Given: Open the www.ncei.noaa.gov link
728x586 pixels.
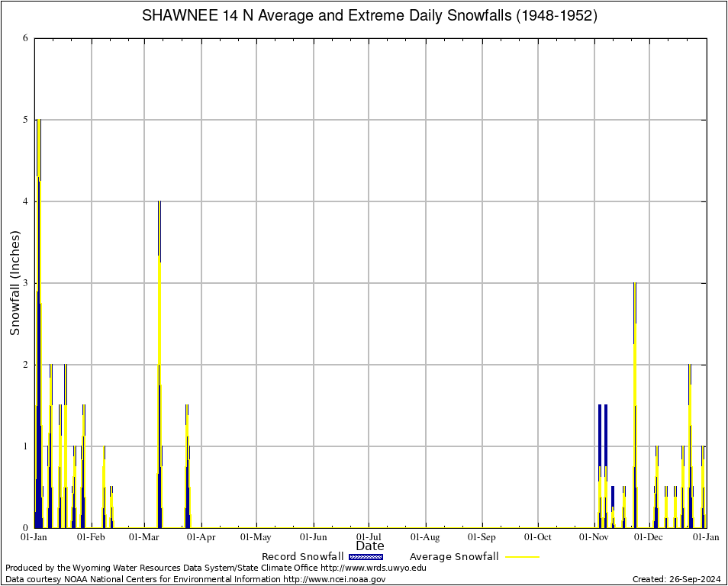Looking at the screenshot, I should 334,579.
